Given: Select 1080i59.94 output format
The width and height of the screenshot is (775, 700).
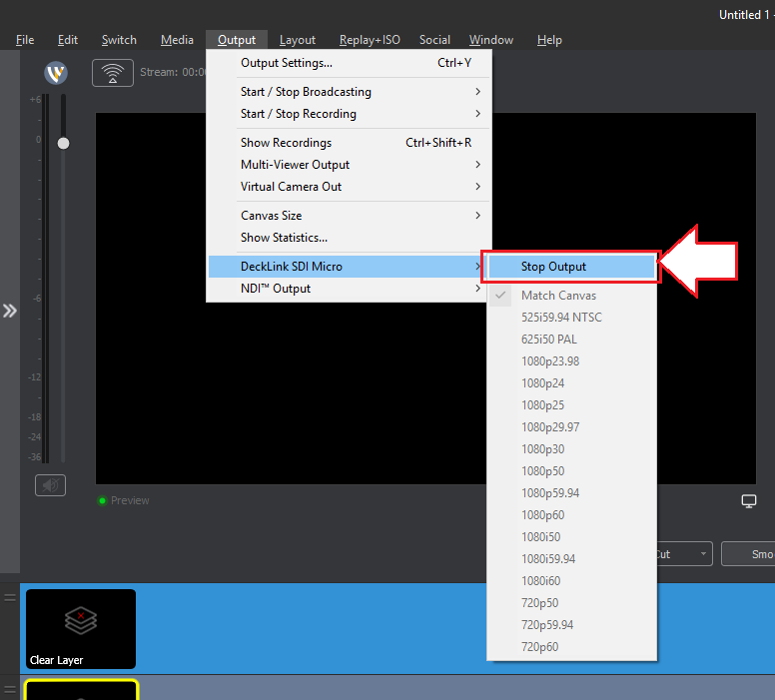Looking at the screenshot, I should tap(571, 559).
